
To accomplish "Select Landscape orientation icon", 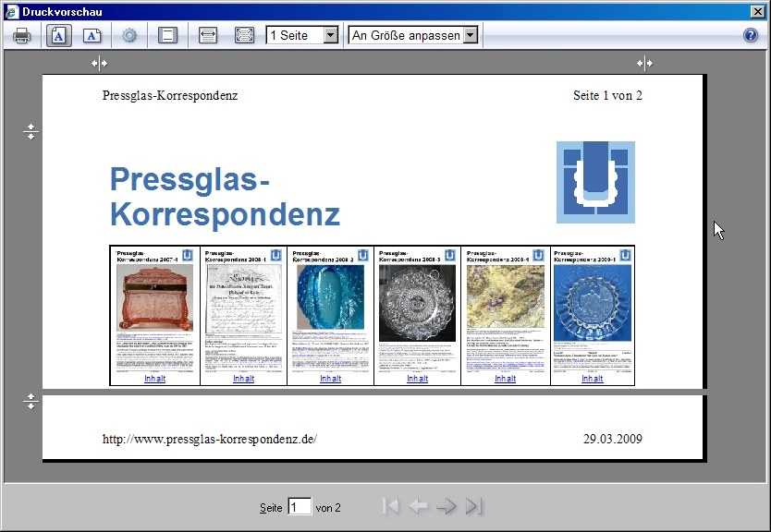I will 92,35.
